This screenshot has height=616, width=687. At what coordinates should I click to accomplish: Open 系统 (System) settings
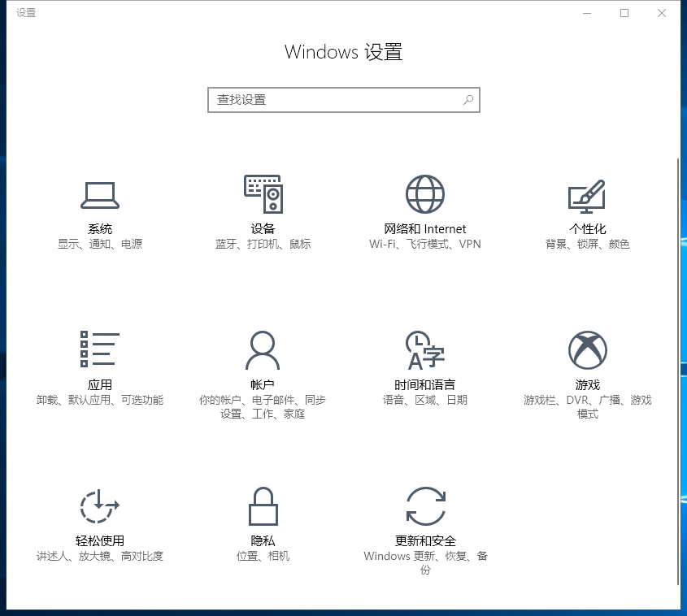[x=100, y=211]
